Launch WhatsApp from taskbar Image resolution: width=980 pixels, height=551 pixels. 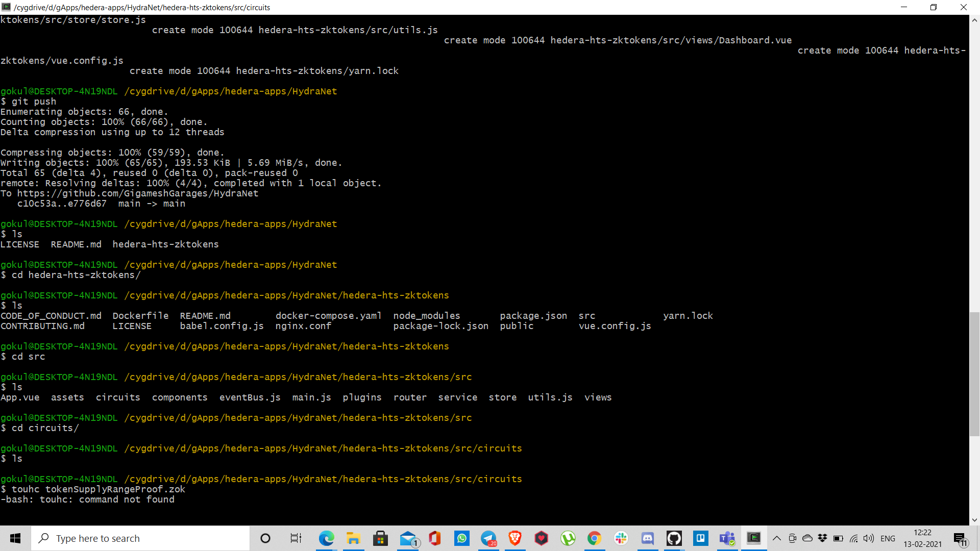(x=462, y=538)
